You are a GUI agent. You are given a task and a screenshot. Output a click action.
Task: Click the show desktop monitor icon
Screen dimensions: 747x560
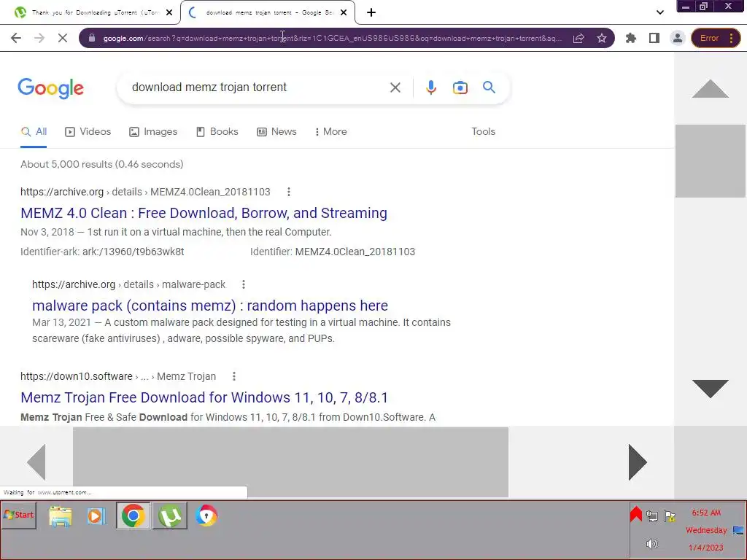pyautogui.click(x=738, y=530)
